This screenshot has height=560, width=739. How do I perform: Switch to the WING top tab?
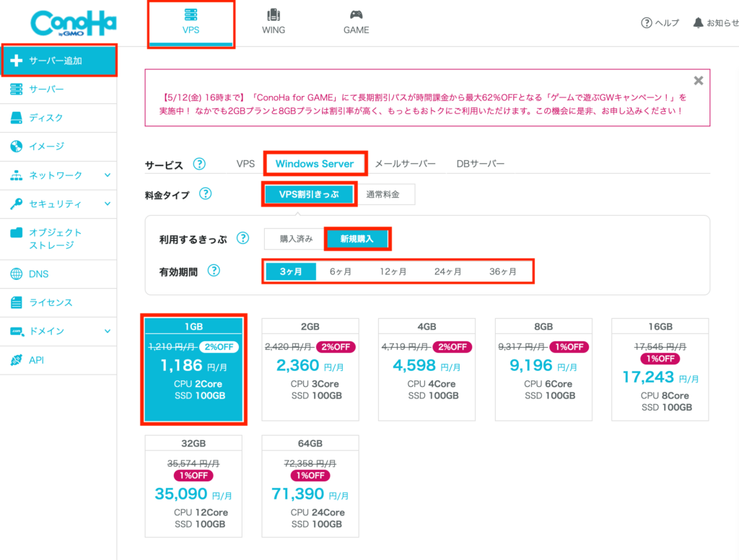[274, 24]
